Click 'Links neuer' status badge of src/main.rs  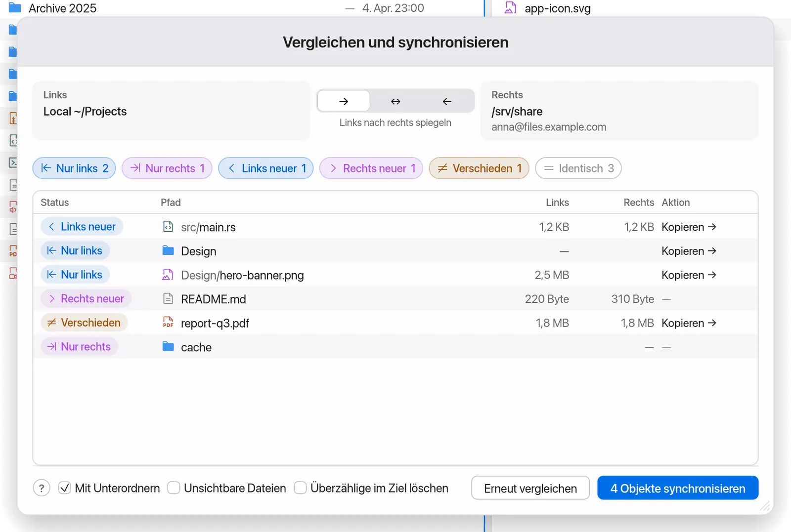click(82, 227)
